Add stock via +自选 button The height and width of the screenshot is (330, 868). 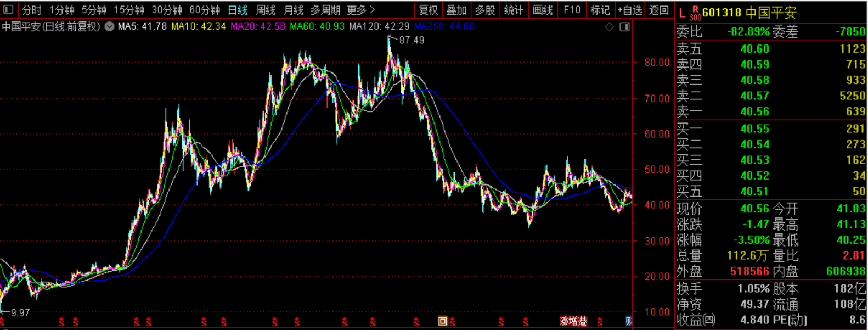pyautogui.click(x=630, y=10)
